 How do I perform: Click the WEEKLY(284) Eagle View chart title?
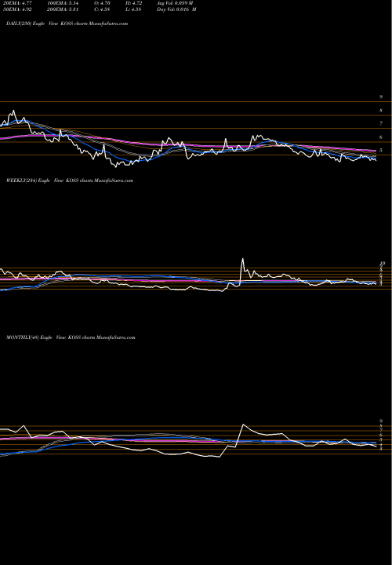(70, 180)
